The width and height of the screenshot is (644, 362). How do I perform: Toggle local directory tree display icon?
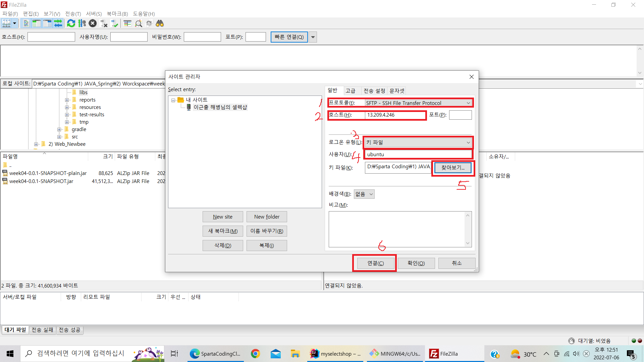37,23
